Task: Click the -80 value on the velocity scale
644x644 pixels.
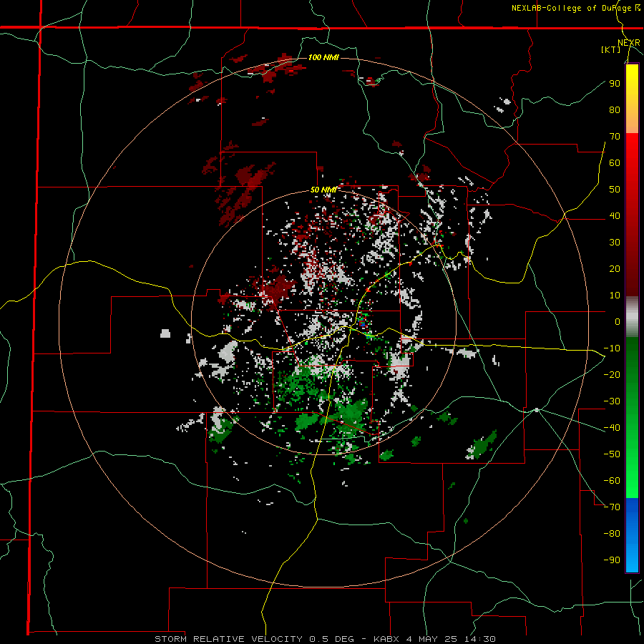Action: (612, 534)
